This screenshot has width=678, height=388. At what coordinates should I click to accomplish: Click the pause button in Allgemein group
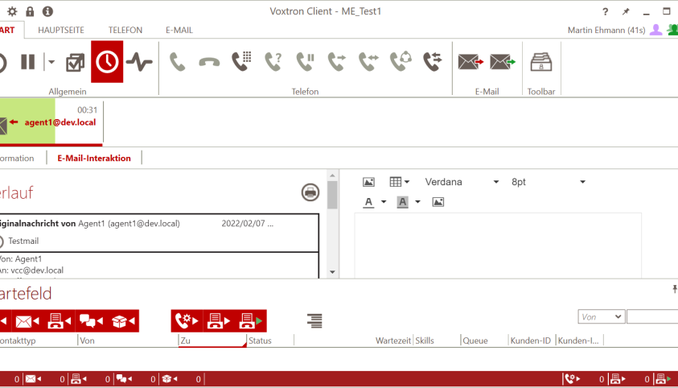pyautogui.click(x=28, y=62)
